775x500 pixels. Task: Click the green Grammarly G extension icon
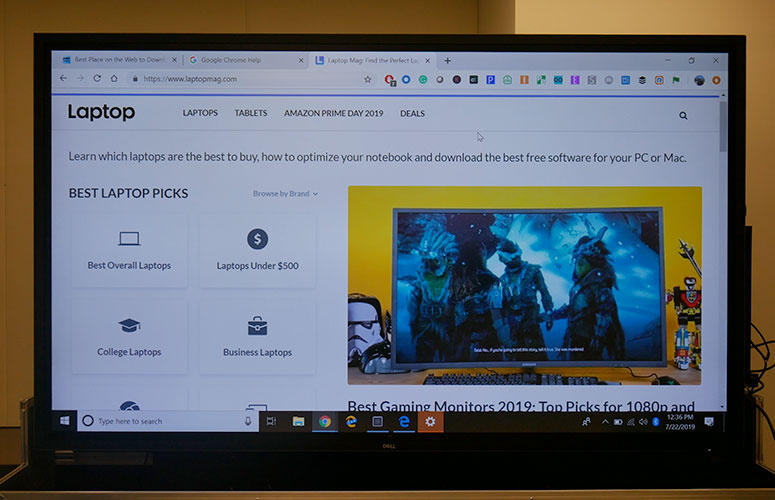tap(423, 79)
